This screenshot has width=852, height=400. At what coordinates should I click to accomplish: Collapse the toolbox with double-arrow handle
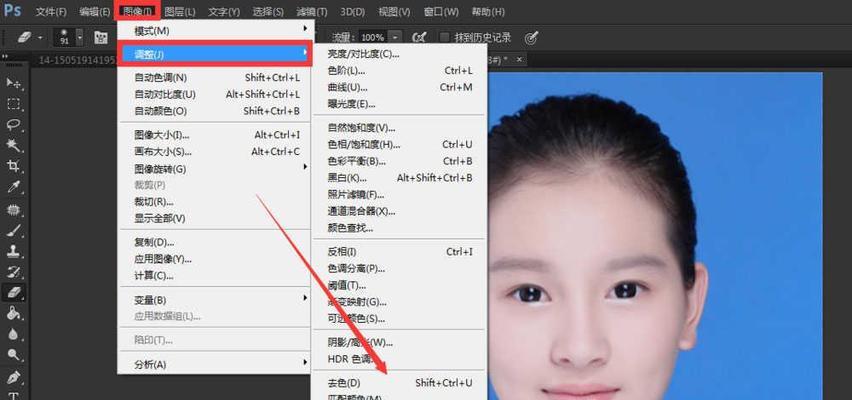pos(4,56)
